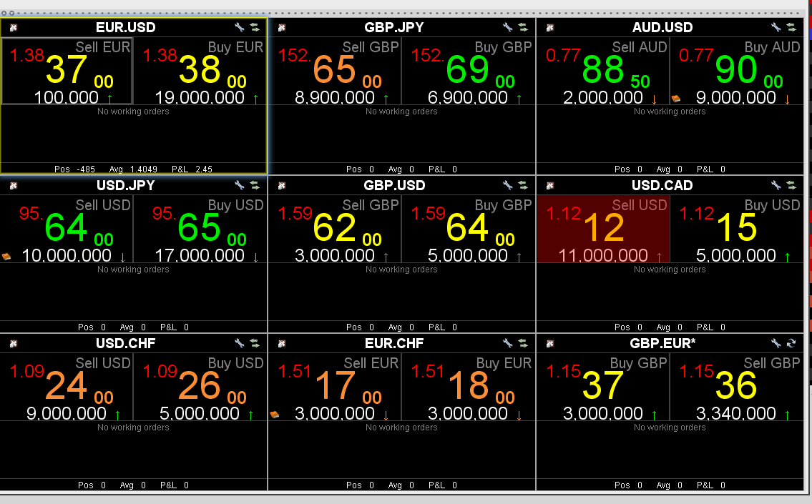Buy AUD at 0.7790
The image size is (812, 504).
coord(736,71)
